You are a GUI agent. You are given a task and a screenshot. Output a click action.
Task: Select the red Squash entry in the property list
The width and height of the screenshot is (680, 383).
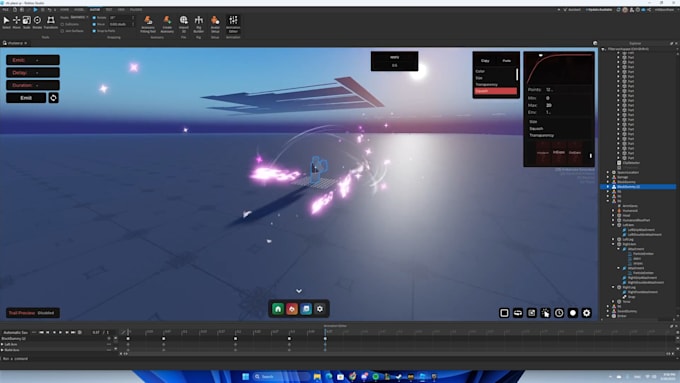[x=495, y=91]
